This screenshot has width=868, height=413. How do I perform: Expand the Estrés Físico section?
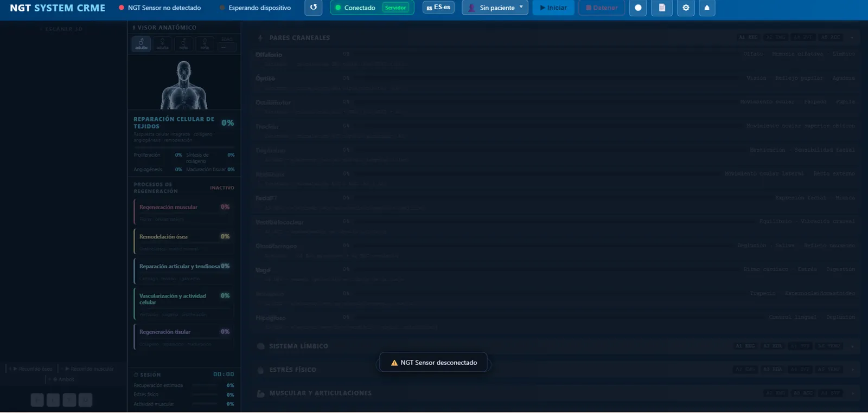[x=557, y=370]
